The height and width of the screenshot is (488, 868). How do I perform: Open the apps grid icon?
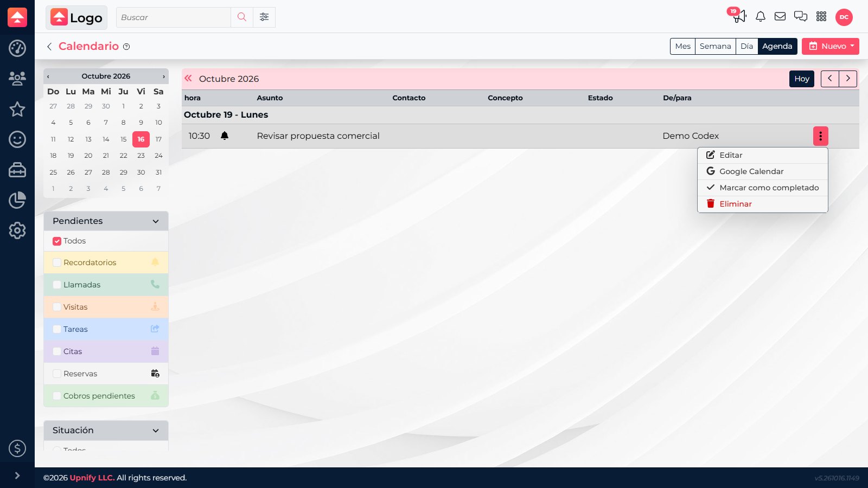tap(821, 17)
